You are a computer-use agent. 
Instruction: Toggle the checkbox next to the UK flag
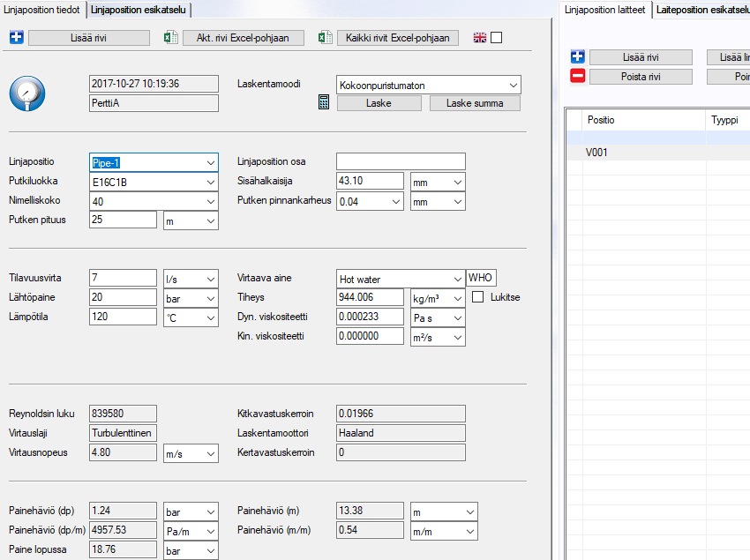497,38
